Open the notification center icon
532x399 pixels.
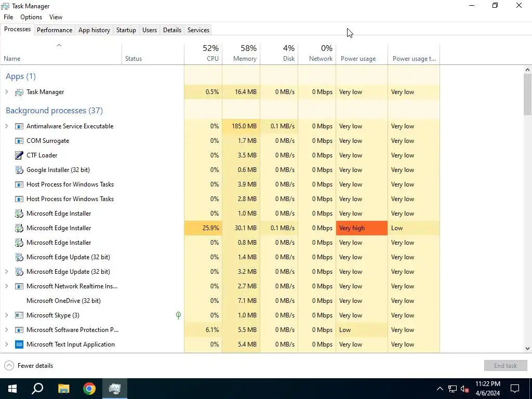pyautogui.click(x=515, y=389)
